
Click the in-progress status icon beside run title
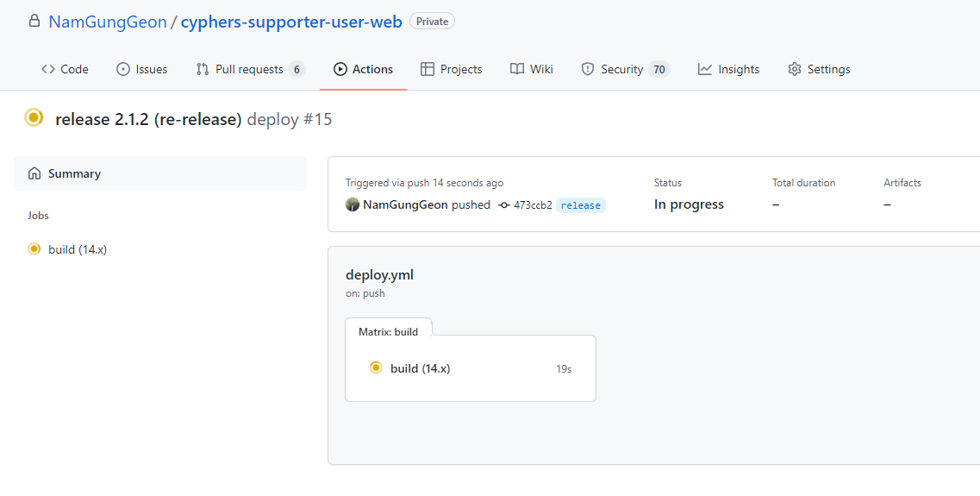pos(34,117)
